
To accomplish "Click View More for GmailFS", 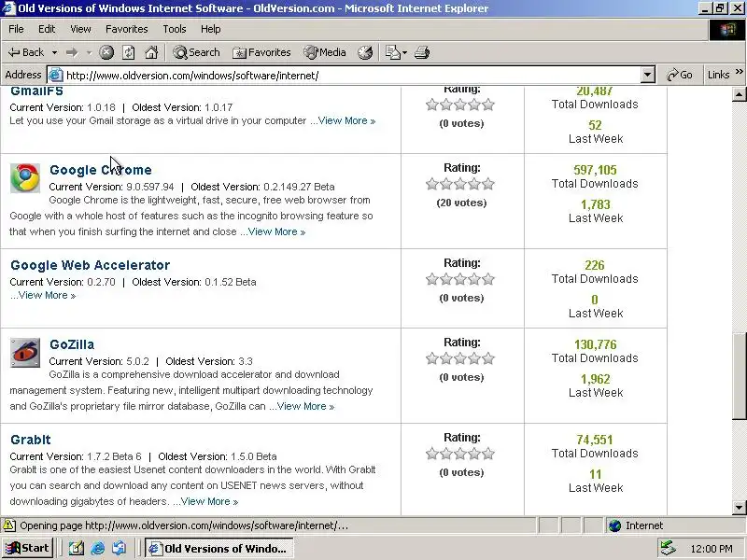I will pos(346,121).
